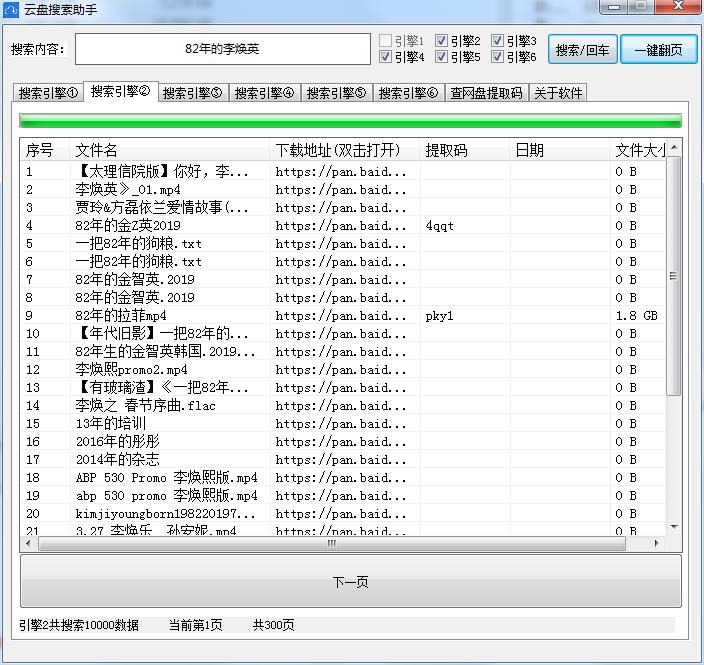Select file 李焕之 春节序曲.flac
This screenshot has width=704, height=665.
(146, 405)
